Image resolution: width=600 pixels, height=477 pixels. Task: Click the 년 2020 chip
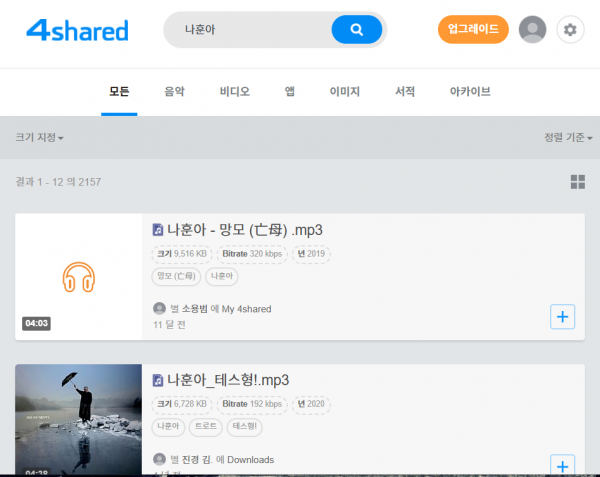[x=311, y=404]
